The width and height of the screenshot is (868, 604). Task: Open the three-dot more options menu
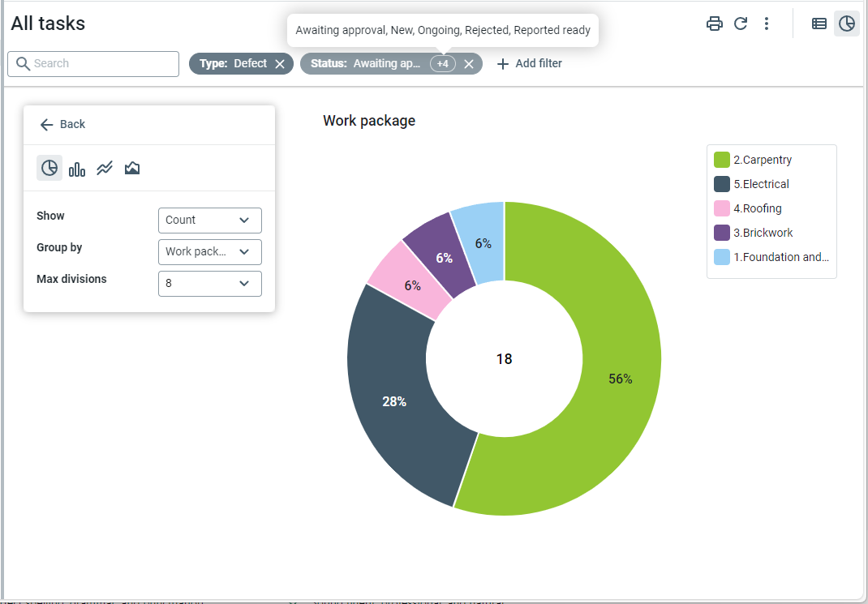[767, 24]
